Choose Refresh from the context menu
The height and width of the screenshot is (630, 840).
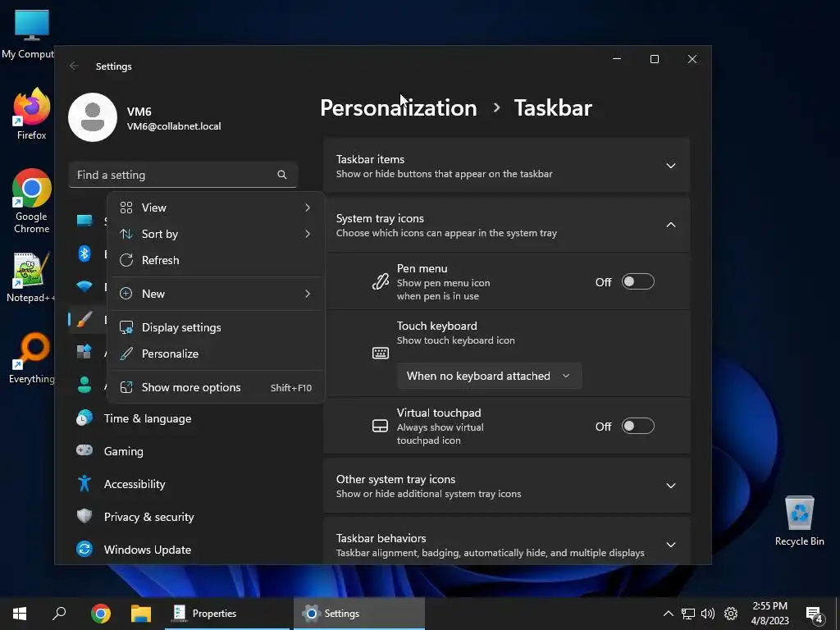point(216,260)
